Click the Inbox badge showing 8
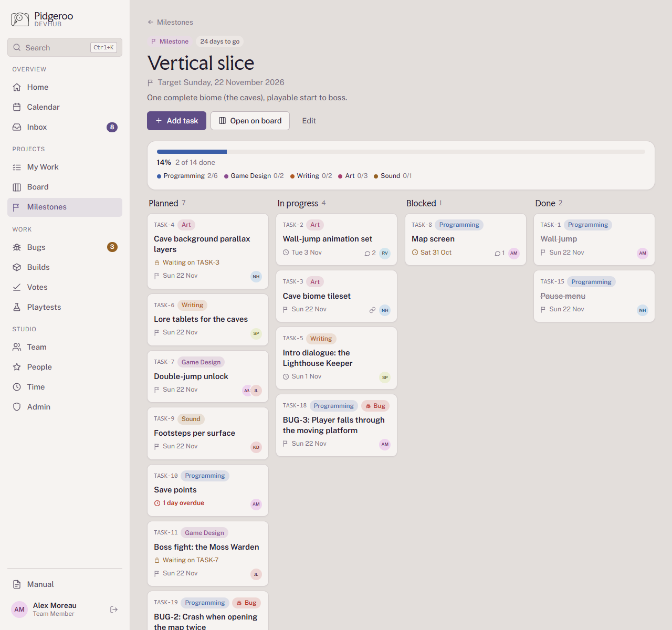This screenshot has height=630, width=672. 112,127
